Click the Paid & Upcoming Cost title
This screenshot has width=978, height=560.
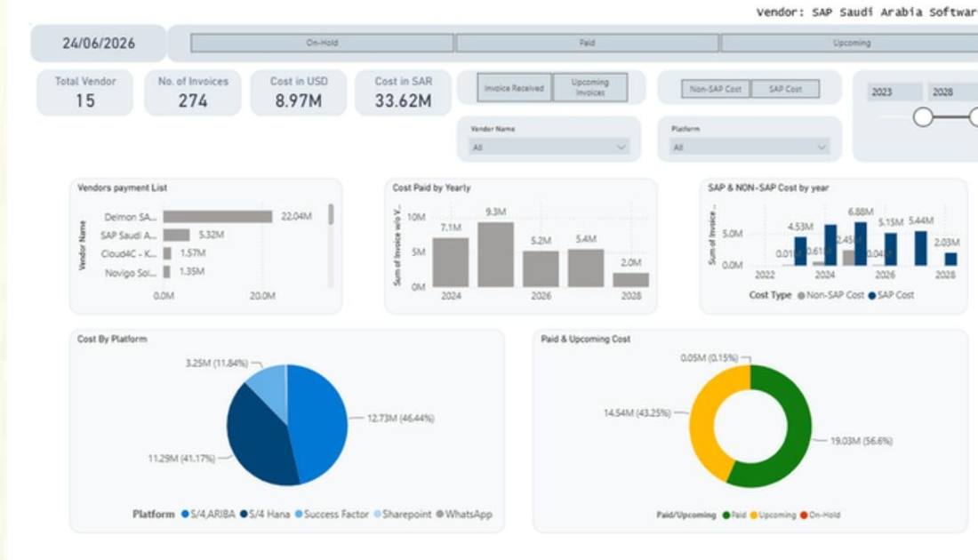586,340
